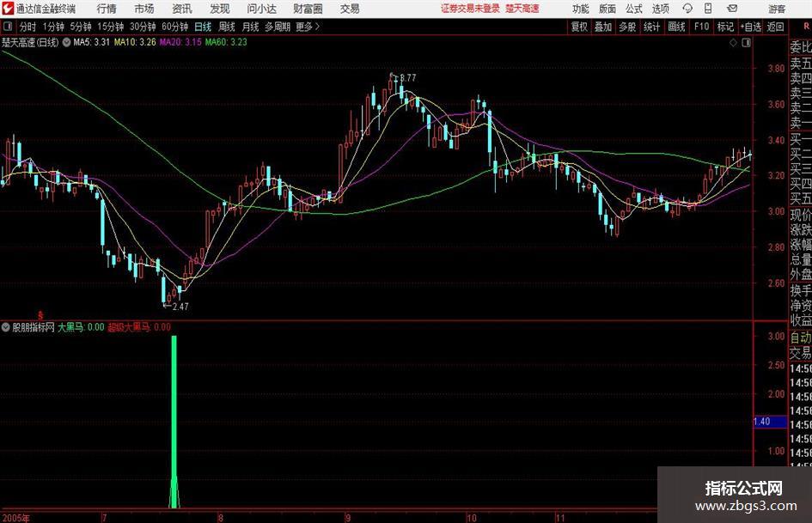Click the diamond icon above the chart
The image size is (812, 523).
click(x=733, y=42)
